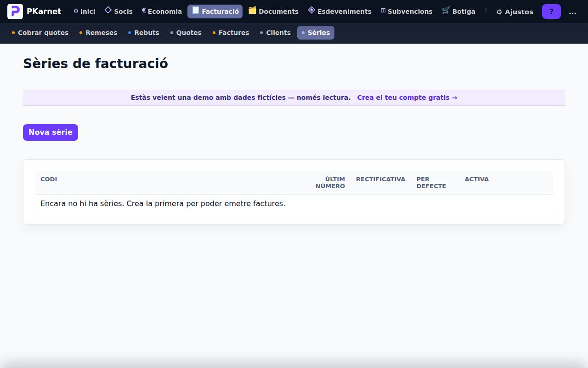Open the Botiga section
Screen dimensions: 588x368
pos(458,11)
